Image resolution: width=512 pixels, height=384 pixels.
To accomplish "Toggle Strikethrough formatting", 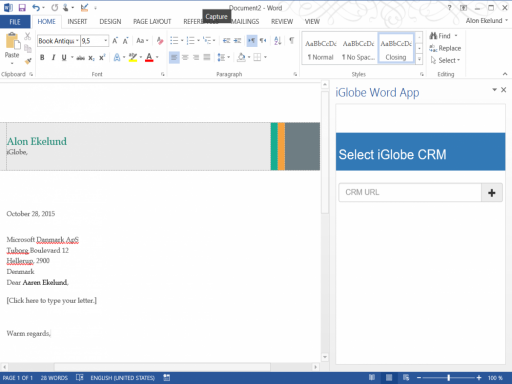I will pos(80,58).
